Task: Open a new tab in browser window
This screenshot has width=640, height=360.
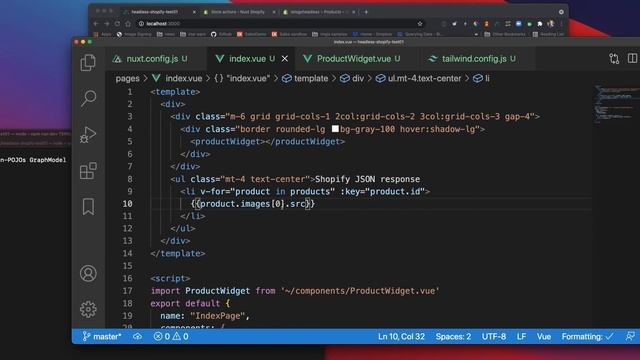Action: [366, 12]
